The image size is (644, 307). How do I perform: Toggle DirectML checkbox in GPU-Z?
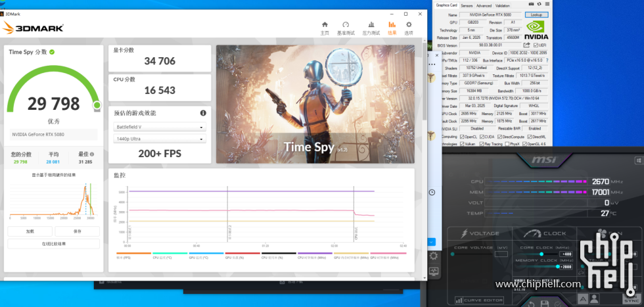pyautogui.click(x=529, y=137)
